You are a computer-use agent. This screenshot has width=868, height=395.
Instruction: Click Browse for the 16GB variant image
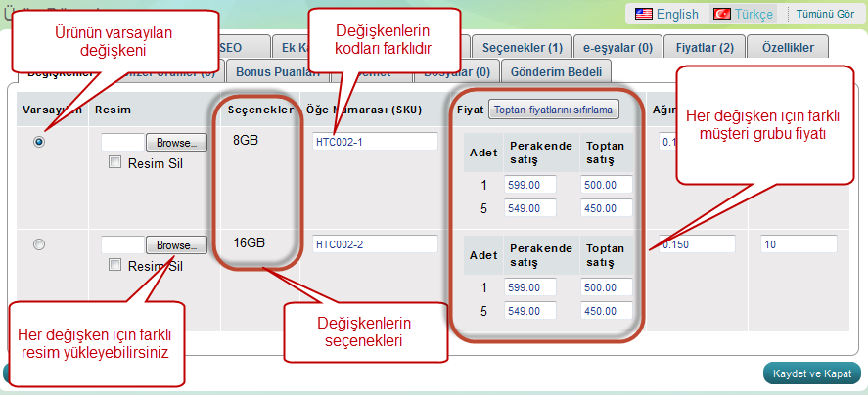point(177,245)
